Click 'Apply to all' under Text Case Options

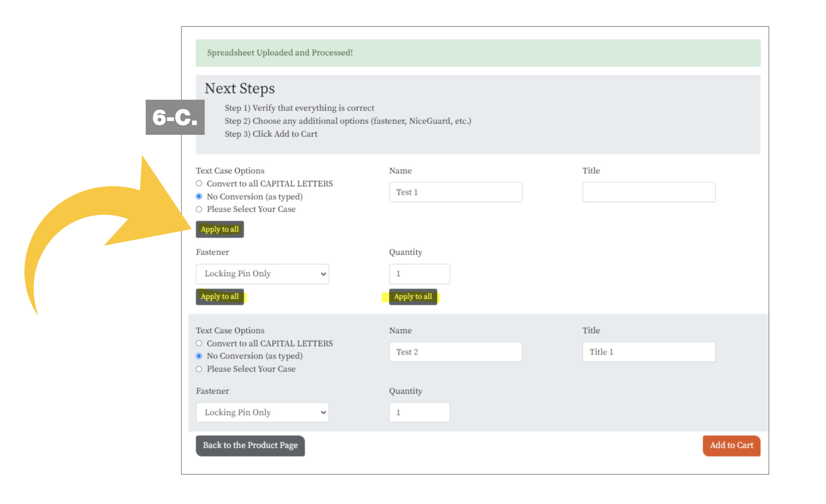pyautogui.click(x=220, y=229)
